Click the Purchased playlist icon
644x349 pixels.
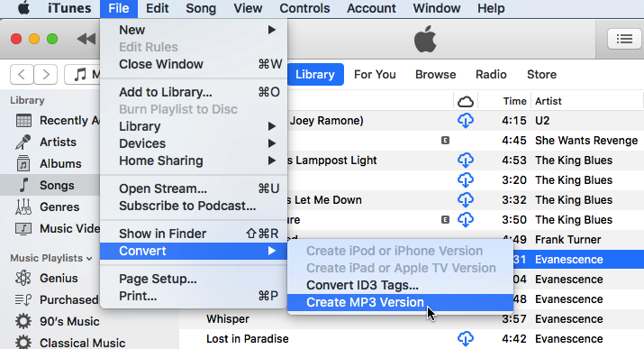pyautogui.click(x=23, y=300)
